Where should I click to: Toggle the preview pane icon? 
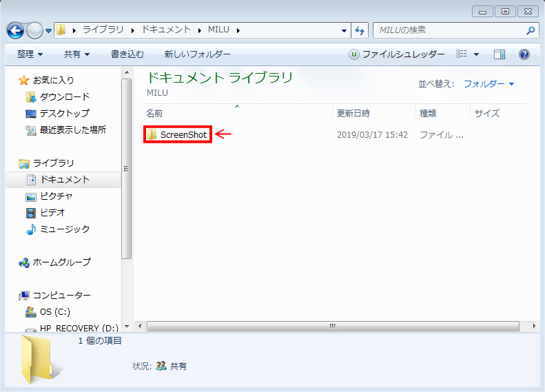499,54
